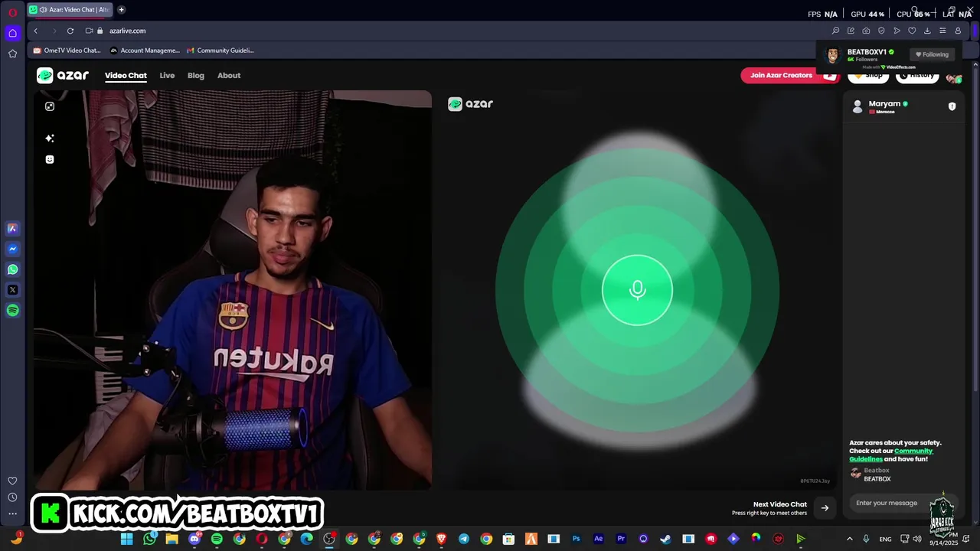This screenshot has height=551, width=980.
Task: Open WhatsApp in the Opera sidebar
Action: pos(12,269)
